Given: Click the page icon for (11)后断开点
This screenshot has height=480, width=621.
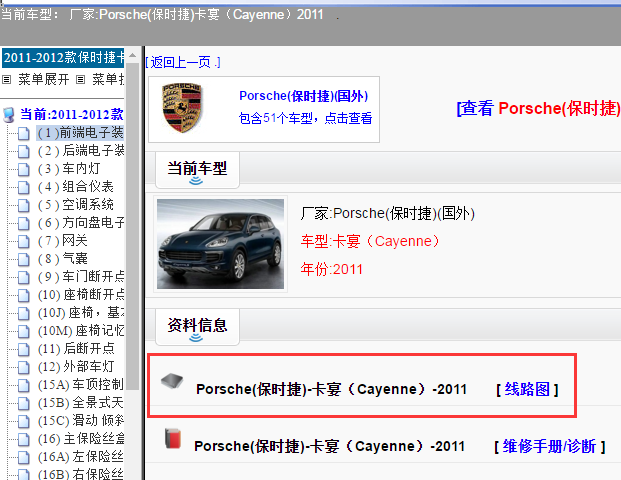Looking at the screenshot, I should coord(24,349).
